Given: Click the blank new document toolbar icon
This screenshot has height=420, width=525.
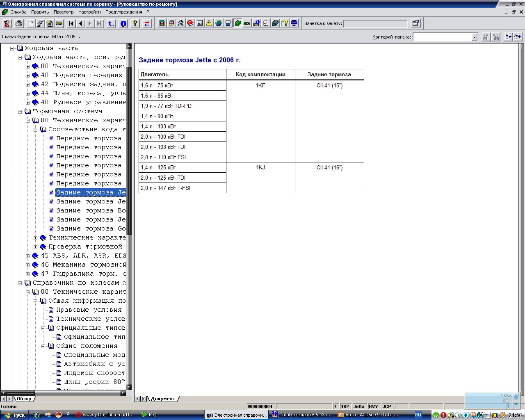Looking at the screenshot, I should coord(30,23).
